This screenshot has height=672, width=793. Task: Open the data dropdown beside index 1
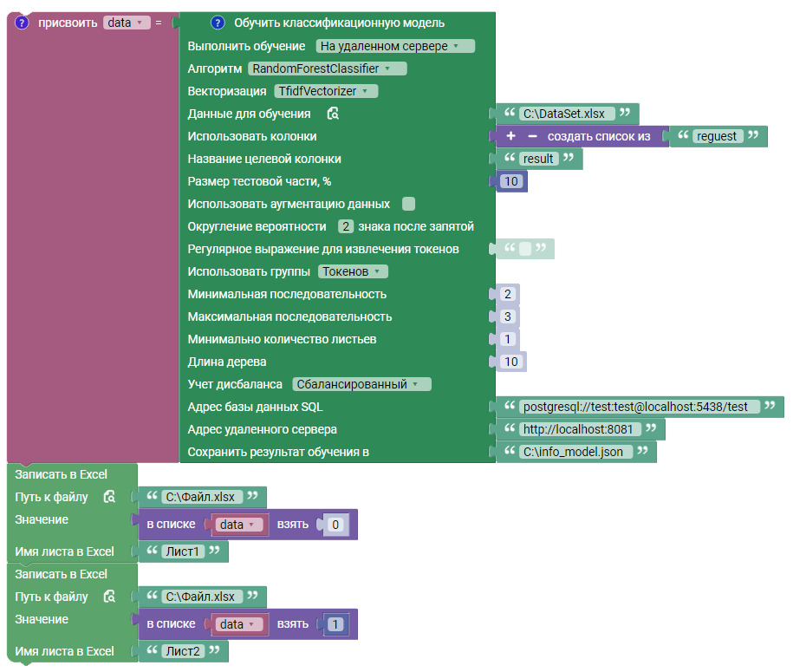point(239,624)
